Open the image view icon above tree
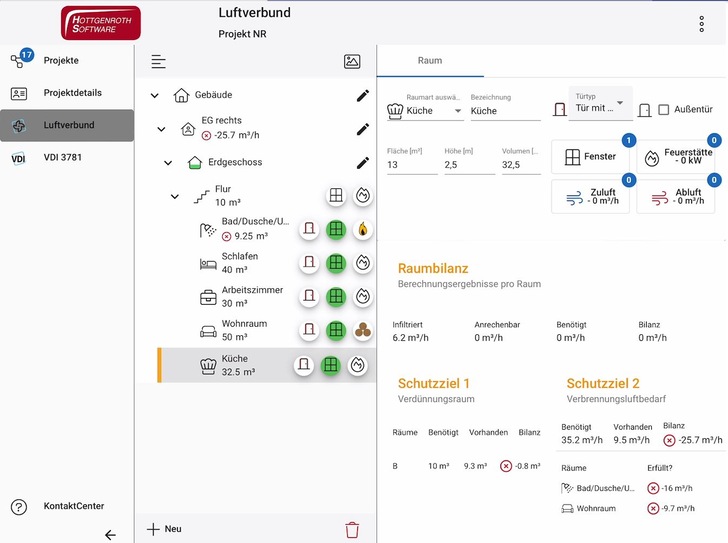 (352, 62)
